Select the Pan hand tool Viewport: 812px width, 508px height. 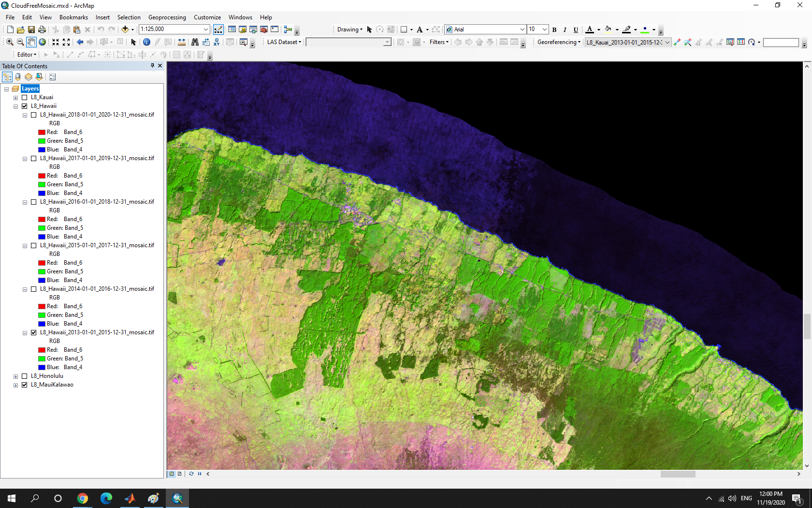(31, 42)
